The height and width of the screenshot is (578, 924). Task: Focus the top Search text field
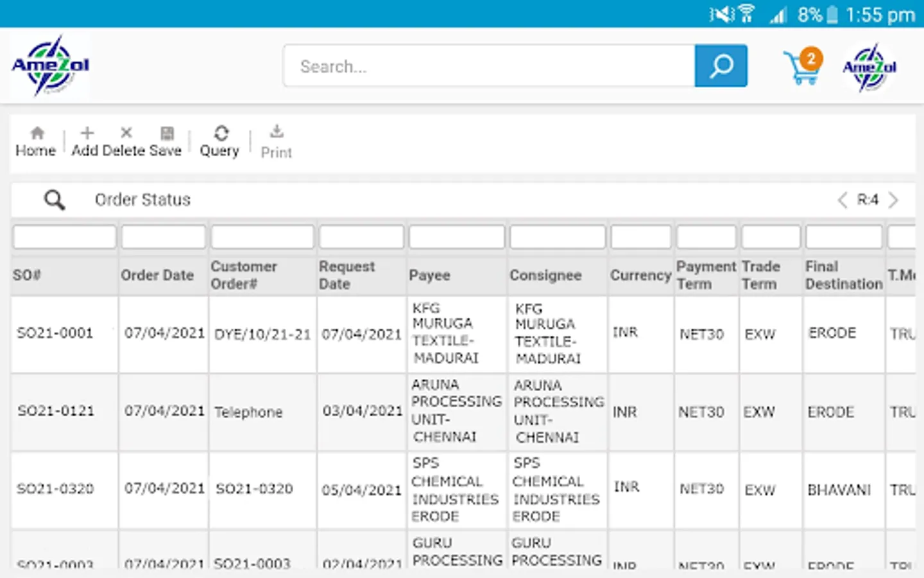[x=489, y=66]
